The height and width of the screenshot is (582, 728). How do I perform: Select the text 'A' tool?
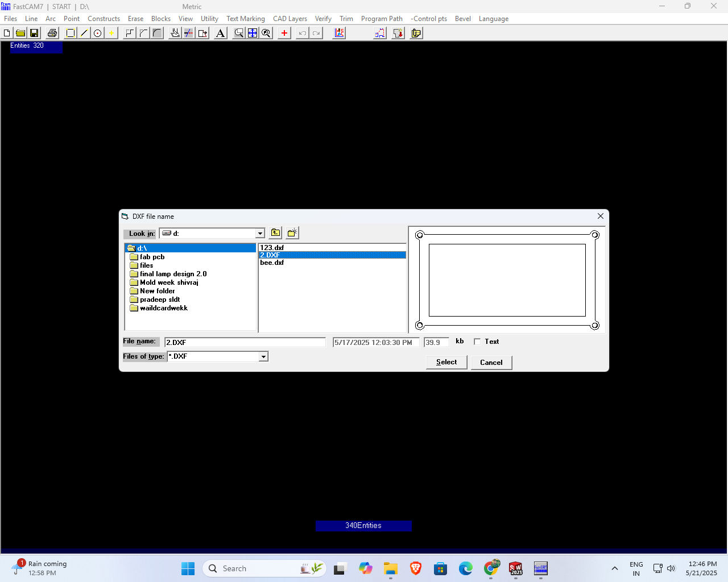tap(221, 33)
